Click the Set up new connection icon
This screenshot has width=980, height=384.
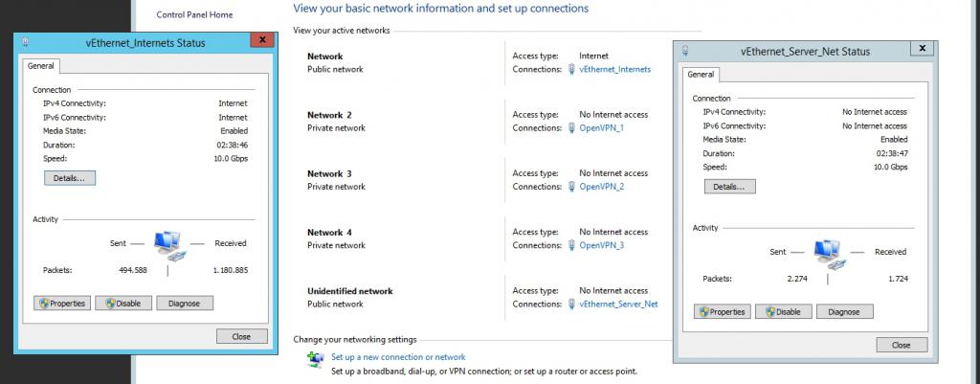pos(316,358)
